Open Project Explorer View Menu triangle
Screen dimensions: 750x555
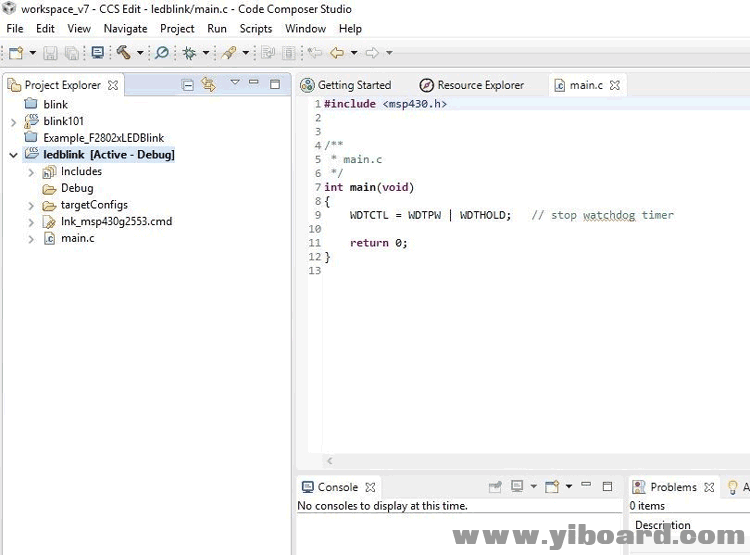(x=235, y=82)
